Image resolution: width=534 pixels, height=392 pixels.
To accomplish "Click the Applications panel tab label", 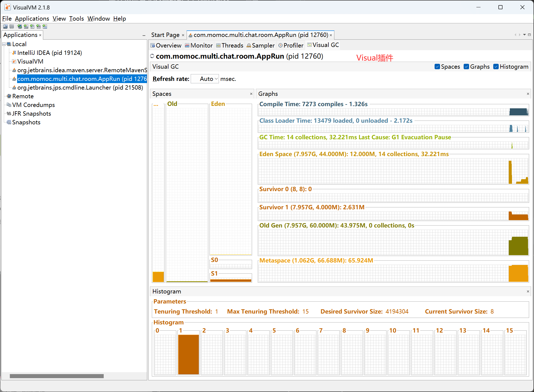I will click(x=20, y=35).
